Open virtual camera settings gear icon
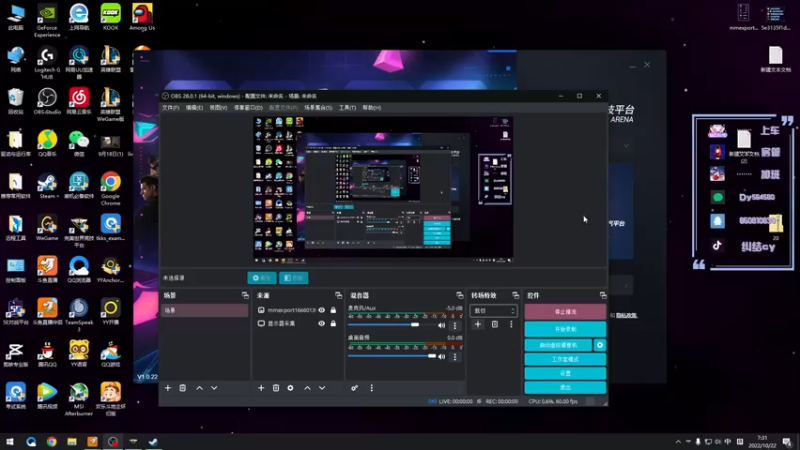The width and height of the screenshot is (800, 450). [600, 345]
